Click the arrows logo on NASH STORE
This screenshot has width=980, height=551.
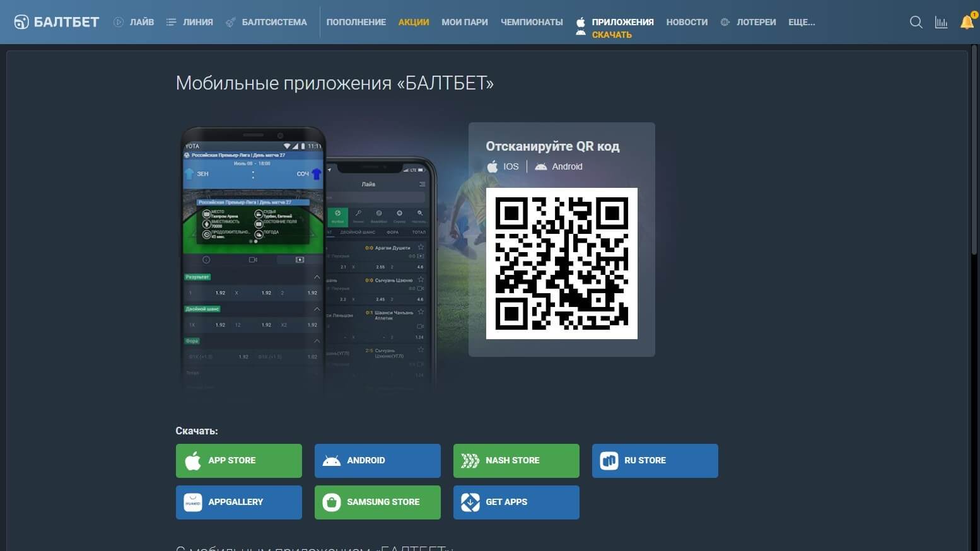point(470,461)
